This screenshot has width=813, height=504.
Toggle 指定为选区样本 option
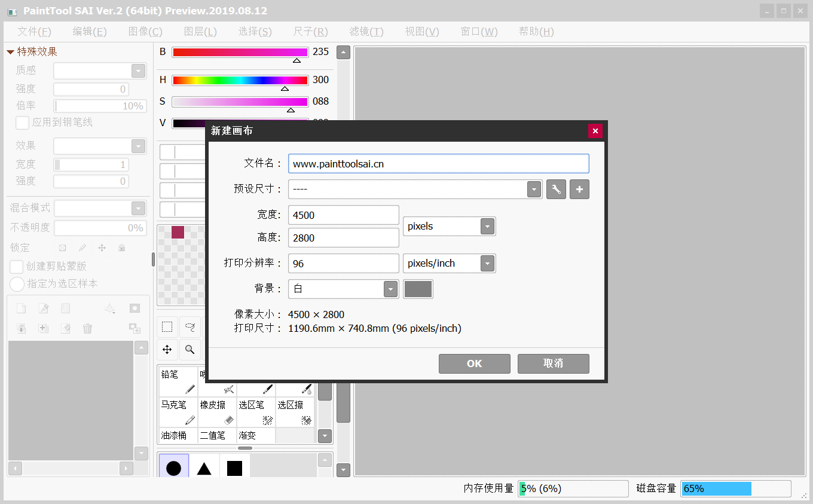(x=17, y=284)
